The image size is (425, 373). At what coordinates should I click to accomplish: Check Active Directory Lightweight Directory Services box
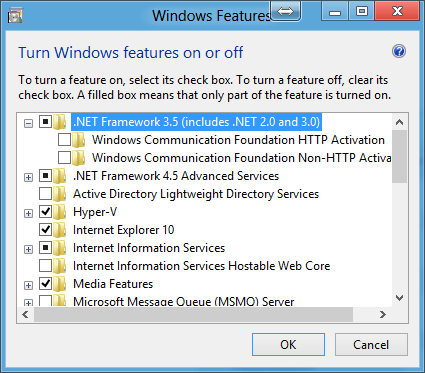pyautogui.click(x=45, y=194)
